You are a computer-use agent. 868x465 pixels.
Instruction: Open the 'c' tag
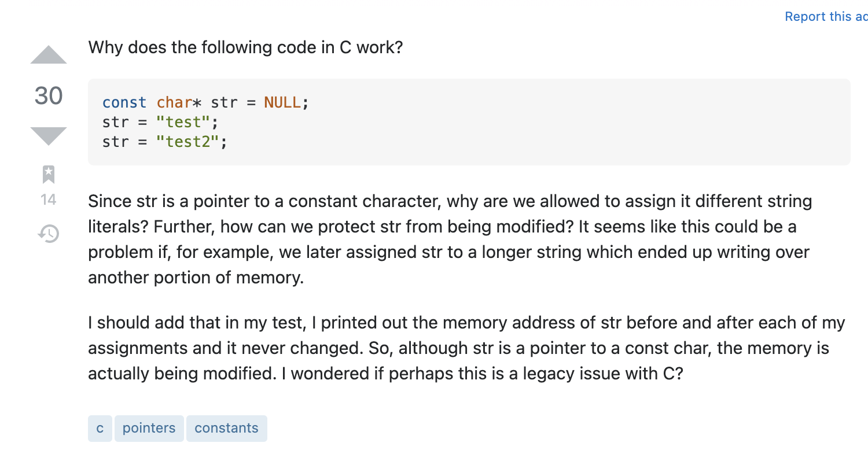tap(100, 429)
